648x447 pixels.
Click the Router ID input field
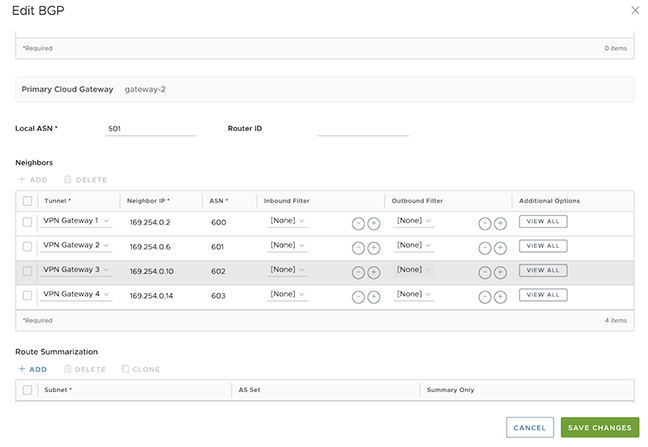pos(363,129)
